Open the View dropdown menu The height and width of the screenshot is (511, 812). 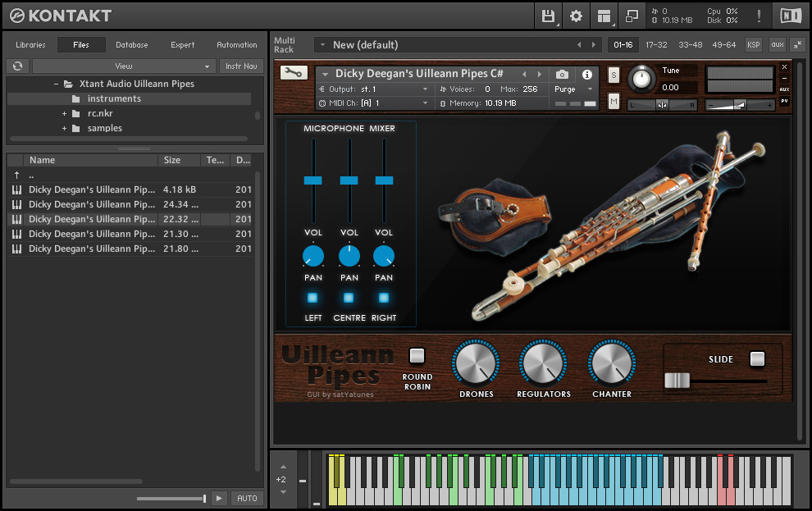coord(124,66)
